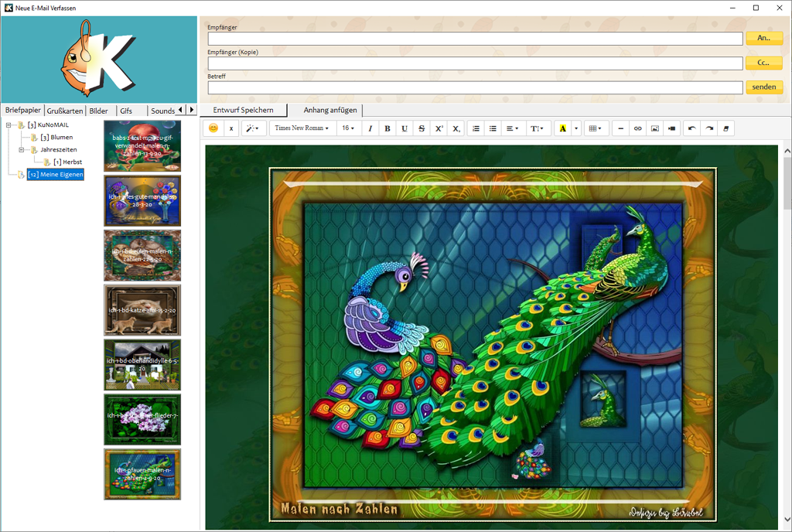This screenshot has width=792, height=532.
Task: Insert a picture into the email
Action: 655,128
